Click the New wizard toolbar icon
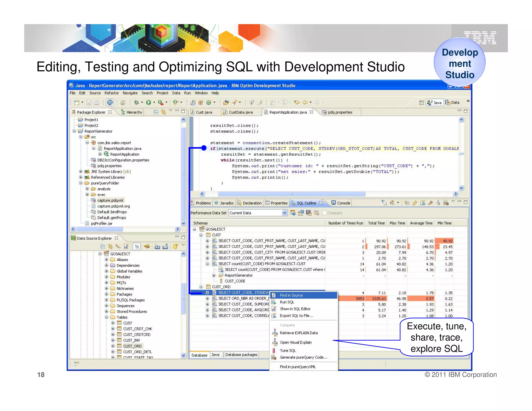The image size is (532, 411). click(77, 103)
